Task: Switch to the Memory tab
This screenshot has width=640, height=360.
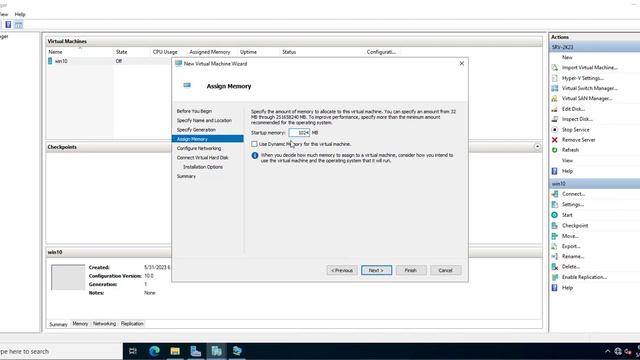Action: tap(80, 324)
